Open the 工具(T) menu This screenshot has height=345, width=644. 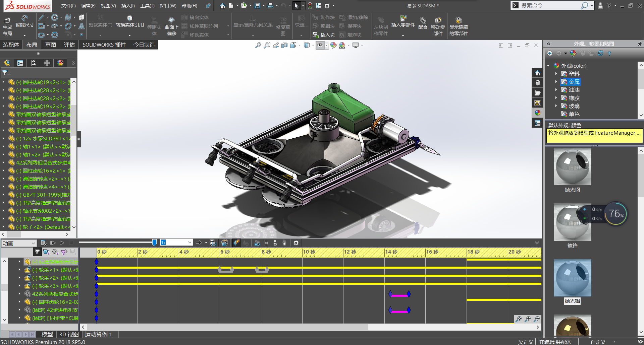tap(147, 6)
